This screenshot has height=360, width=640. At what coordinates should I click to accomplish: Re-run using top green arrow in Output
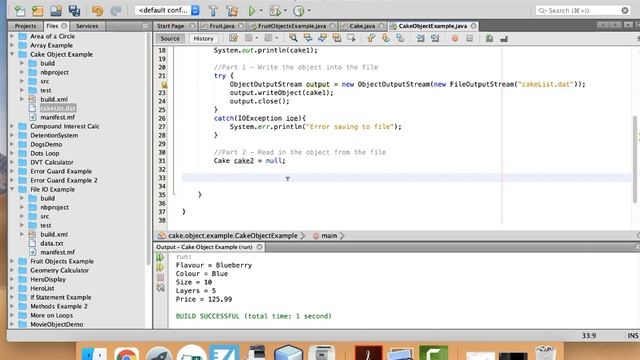[x=160, y=258]
